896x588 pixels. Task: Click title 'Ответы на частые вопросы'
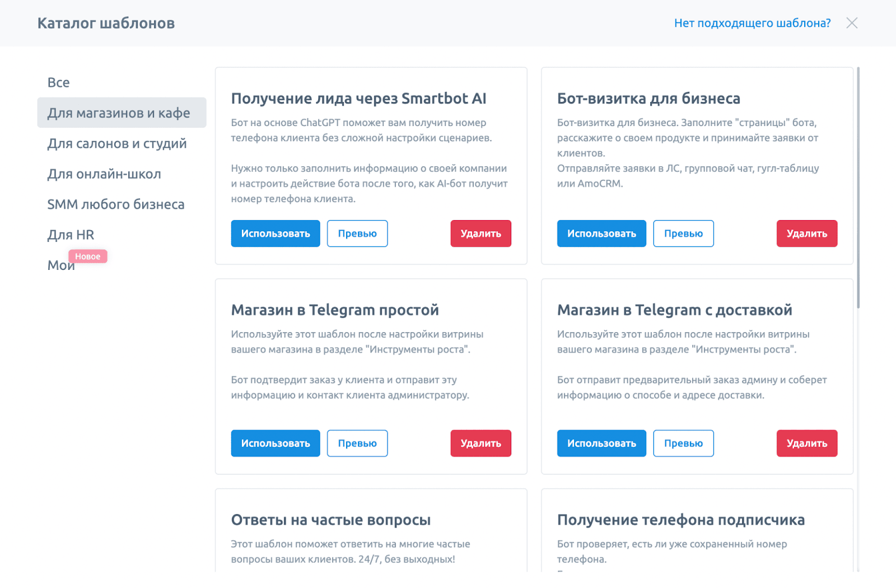click(x=331, y=520)
